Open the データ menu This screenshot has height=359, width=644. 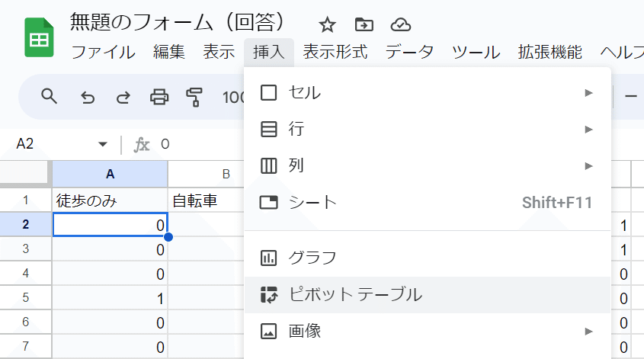pyautogui.click(x=409, y=53)
